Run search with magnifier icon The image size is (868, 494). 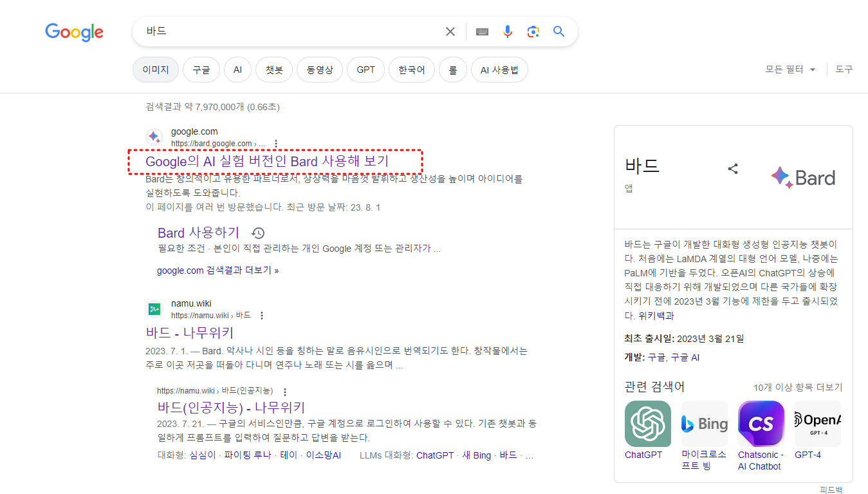(559, 32)
